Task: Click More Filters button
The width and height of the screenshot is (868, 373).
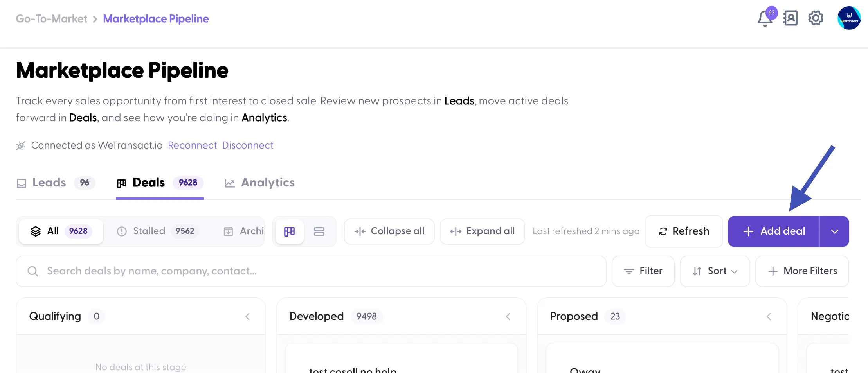Action: 802,271
